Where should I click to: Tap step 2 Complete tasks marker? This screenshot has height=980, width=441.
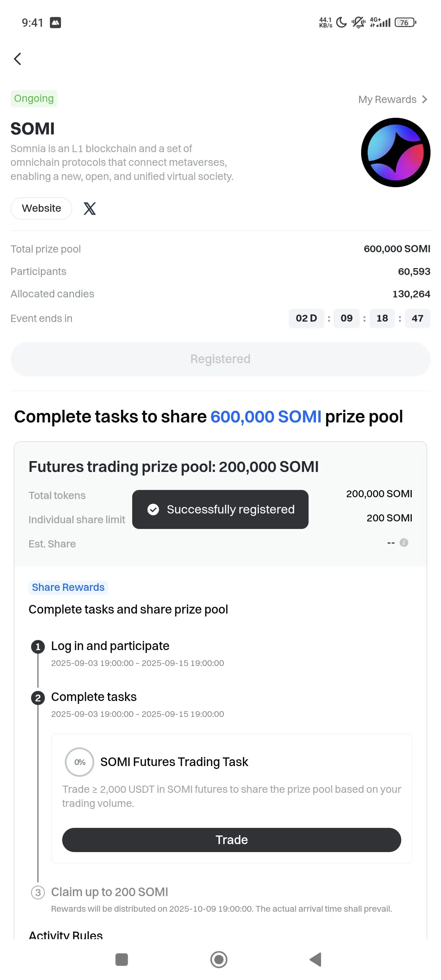(x=38, y=698)
